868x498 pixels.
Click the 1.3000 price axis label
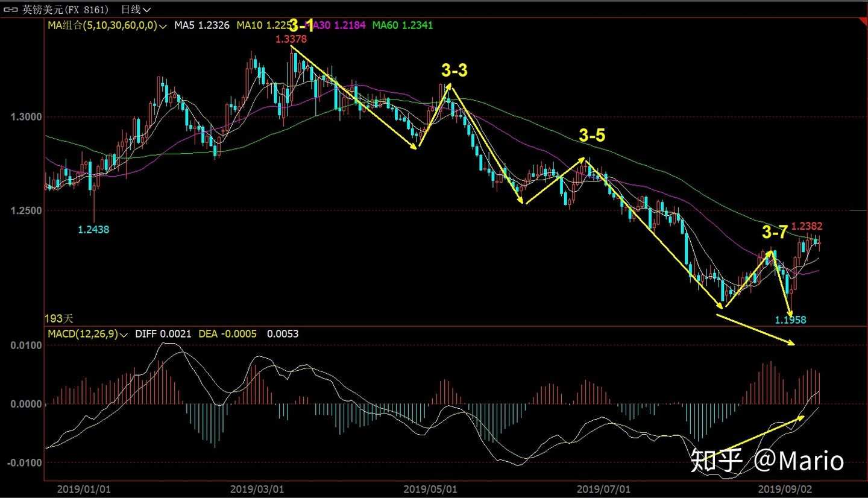click(x=25, y=116)
